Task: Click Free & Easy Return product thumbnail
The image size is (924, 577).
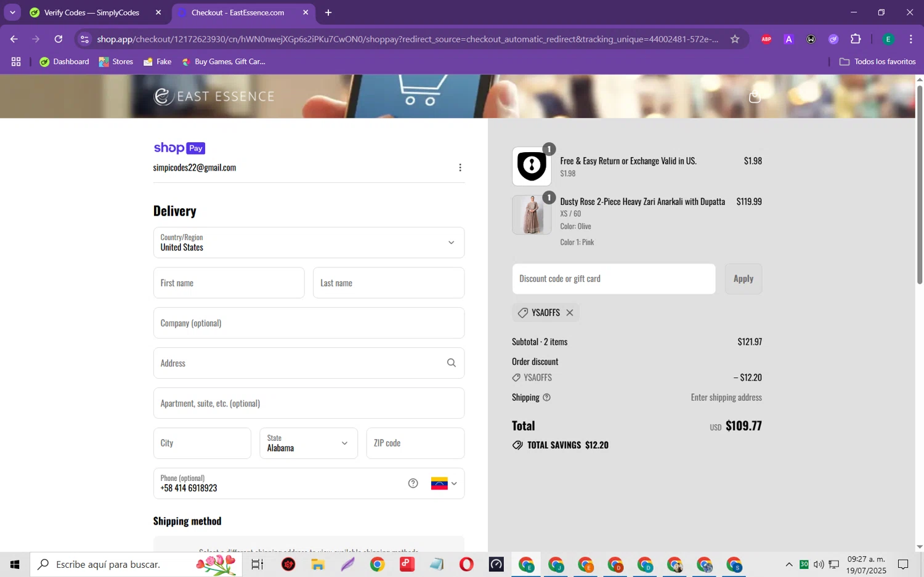Action: point(532,166)
